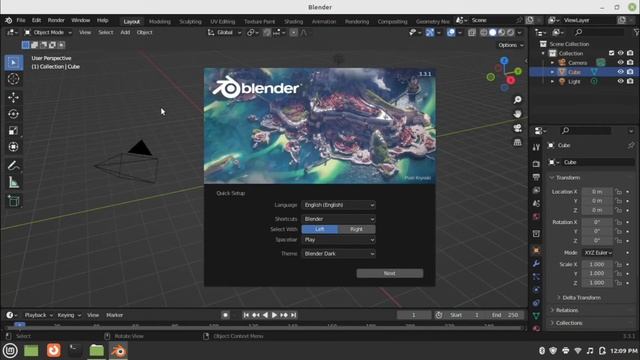640x360 pixels.
Task: Uncheck the Collection exclude checkbox
Action: click(x=611, y=53)
